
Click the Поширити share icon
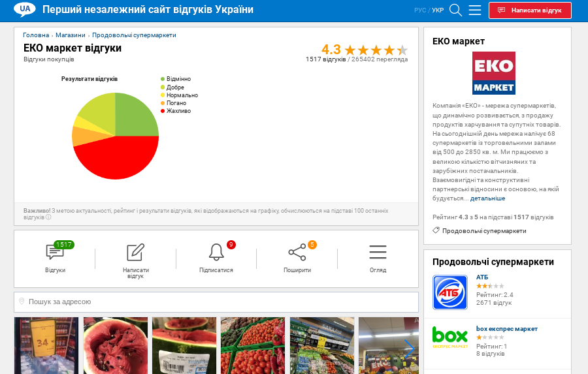(x=297, y=252)
